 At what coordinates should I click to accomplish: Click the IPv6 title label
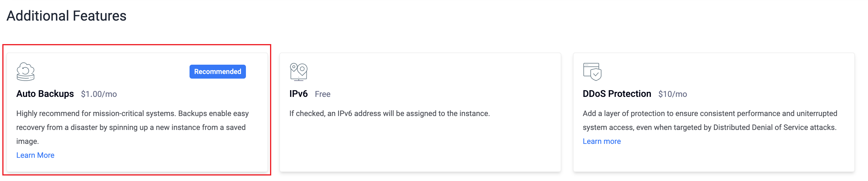coord(299,94)
